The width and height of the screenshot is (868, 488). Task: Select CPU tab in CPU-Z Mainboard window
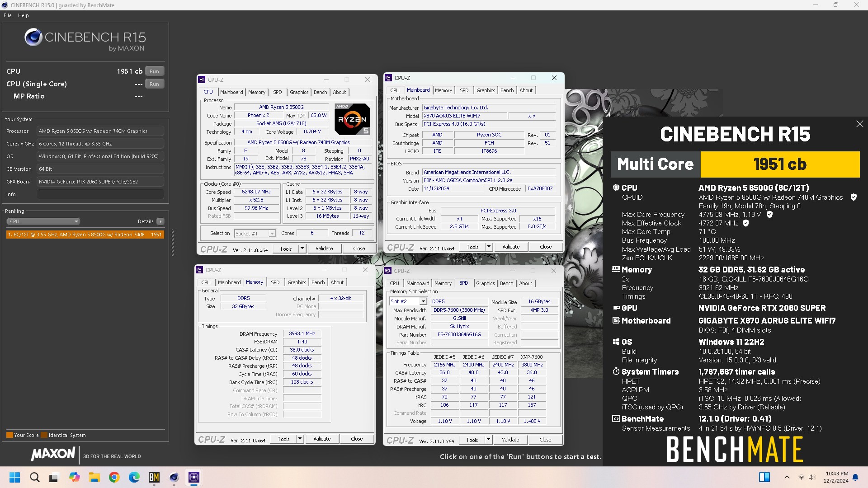(395, 90)
